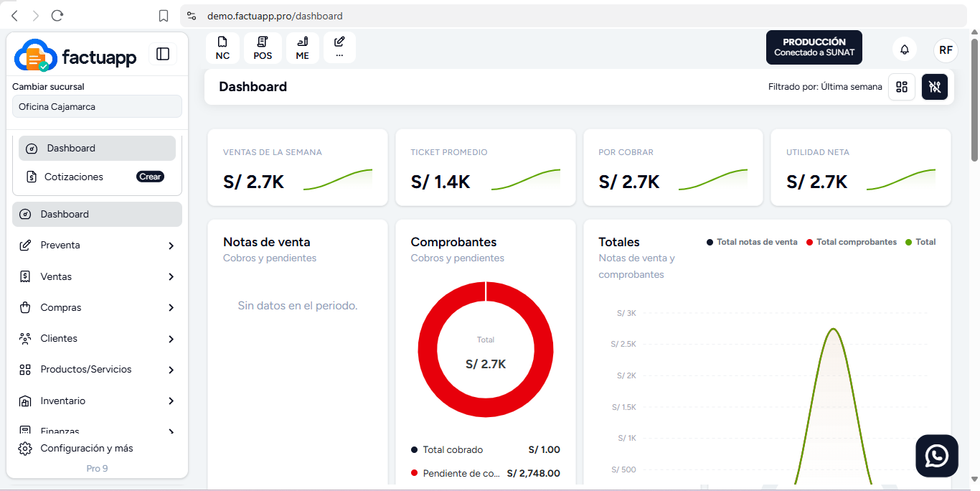Select Dashboard in the favorites box
The height and width of the screenshot is (491, 980).
(97, 148)
